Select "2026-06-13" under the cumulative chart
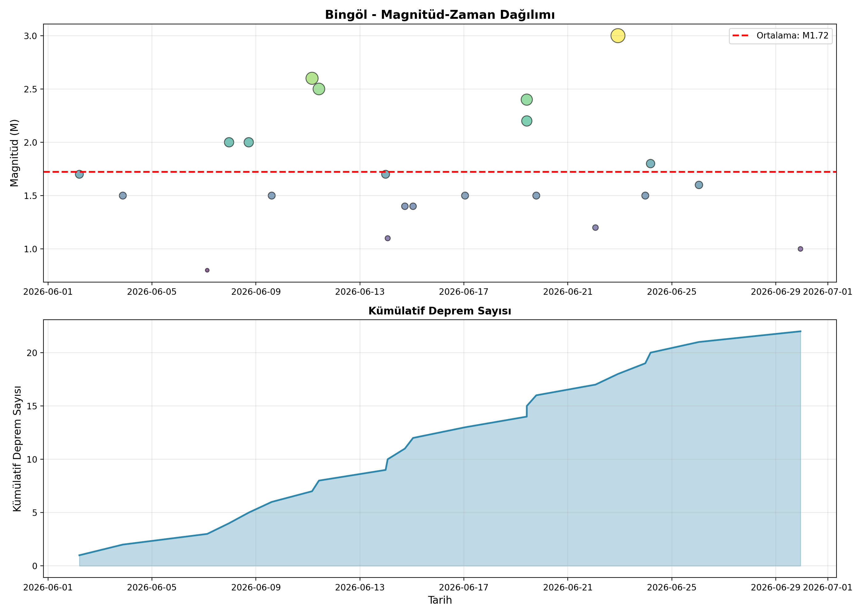Viewport: 863px width, 616px height. 360,588
